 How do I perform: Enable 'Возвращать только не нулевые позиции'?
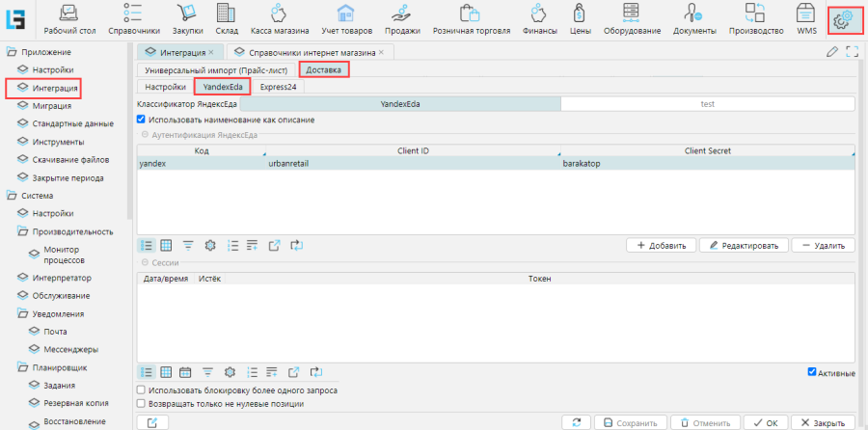pos(142,403)
